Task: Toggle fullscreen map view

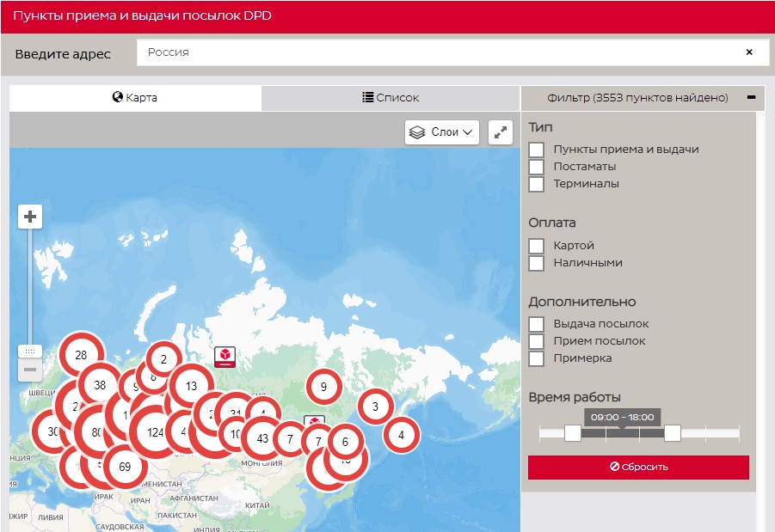Action: coord(501,132)
